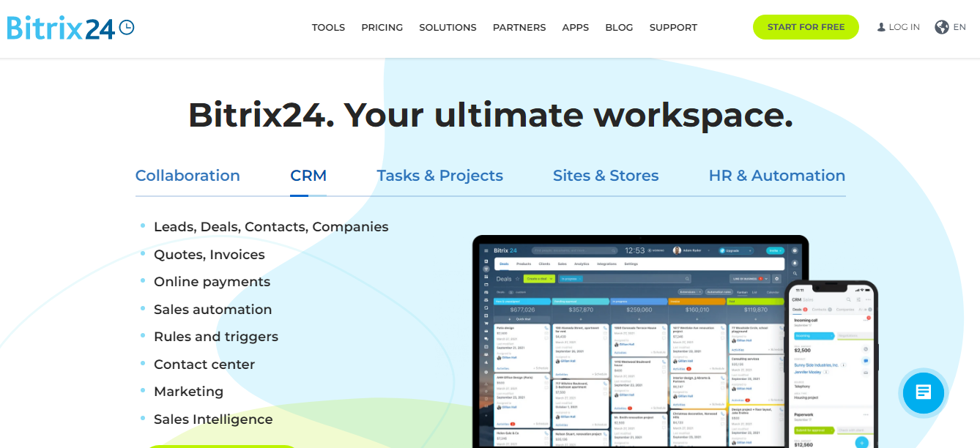Click the Bitrix24 logo

[x=70, y=28]
